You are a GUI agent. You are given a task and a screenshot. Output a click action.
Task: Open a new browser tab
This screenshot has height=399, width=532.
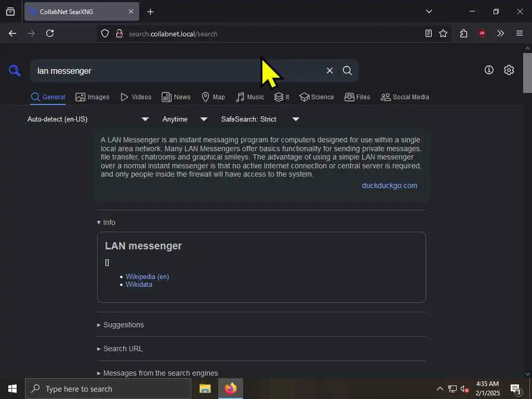(x=150, y=12)
